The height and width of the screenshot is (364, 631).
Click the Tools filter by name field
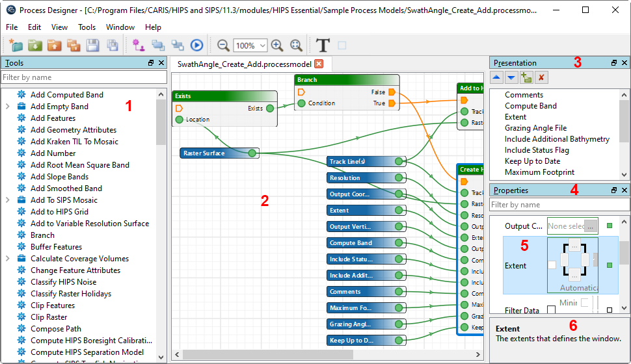point(83,77)
